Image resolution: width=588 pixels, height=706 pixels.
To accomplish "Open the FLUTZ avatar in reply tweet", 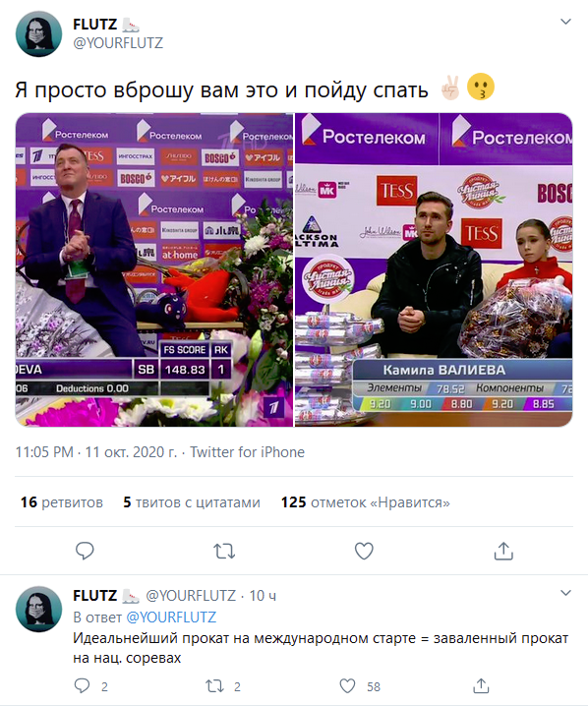I will pyautogui.click(x=38, y=610).
